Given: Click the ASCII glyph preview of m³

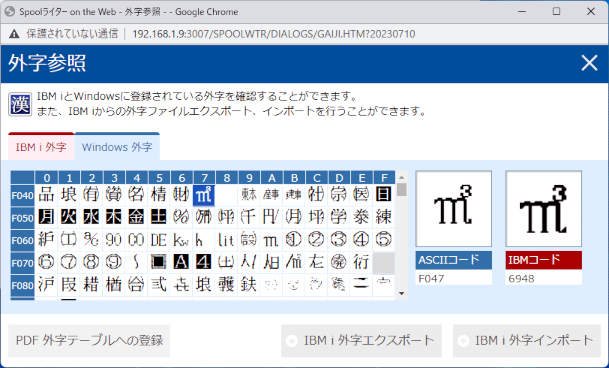Looking at the screenshot, I should click(454, 209).
